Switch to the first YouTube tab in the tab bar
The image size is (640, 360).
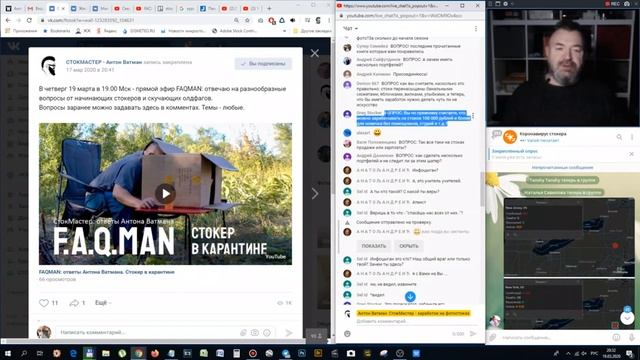[122, 8]
